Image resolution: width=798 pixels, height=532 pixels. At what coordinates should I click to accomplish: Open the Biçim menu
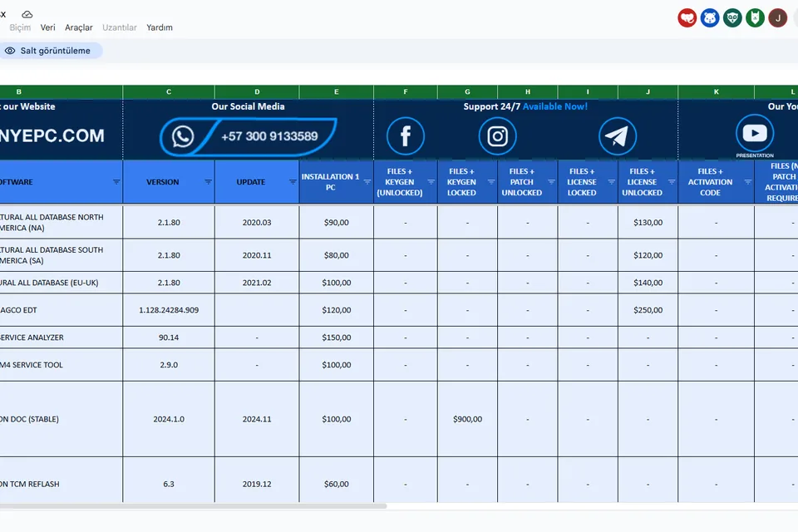click(20, 27)
